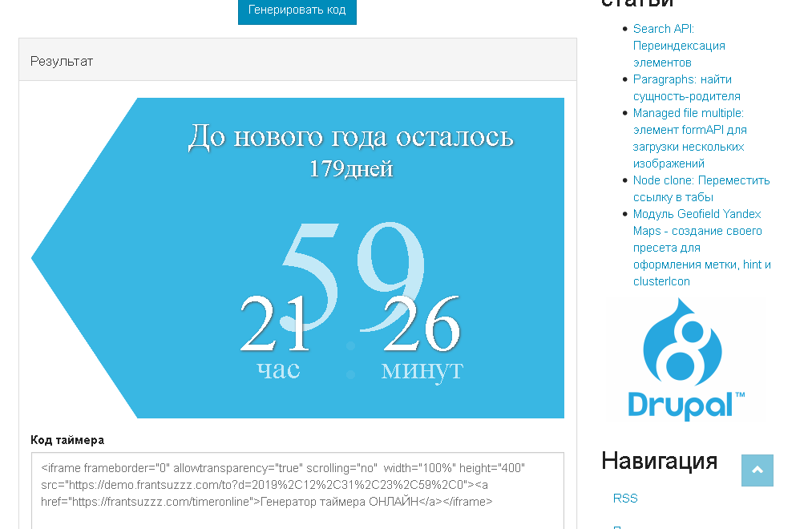Click the scroll-to-top arrow button
The width and height of the screenshot is (812, 529).
tap(757, 470)
